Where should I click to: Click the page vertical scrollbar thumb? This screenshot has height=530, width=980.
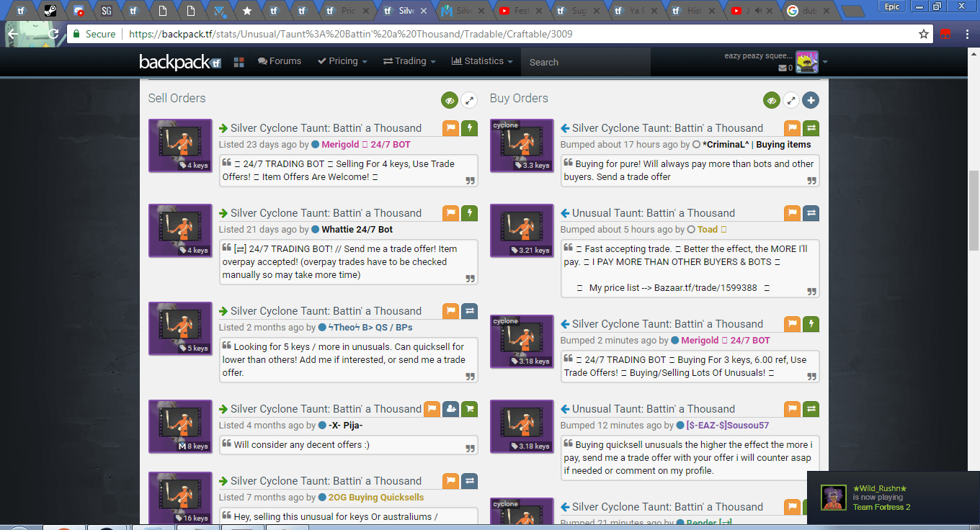[974, 209]
